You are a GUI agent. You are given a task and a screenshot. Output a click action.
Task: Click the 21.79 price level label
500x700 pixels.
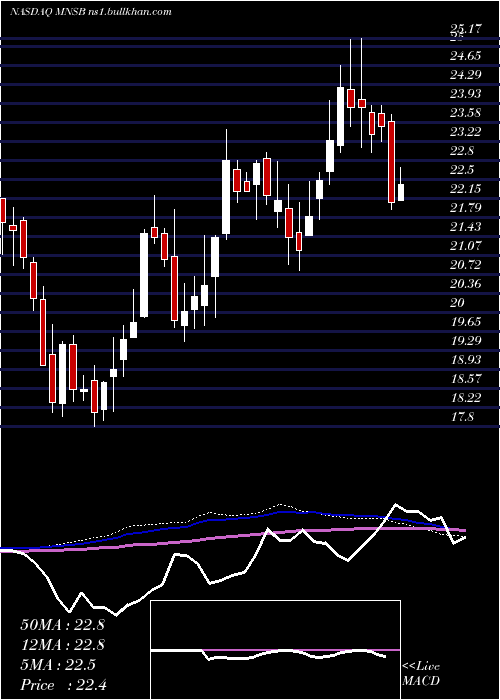click(x=466, y=208)
